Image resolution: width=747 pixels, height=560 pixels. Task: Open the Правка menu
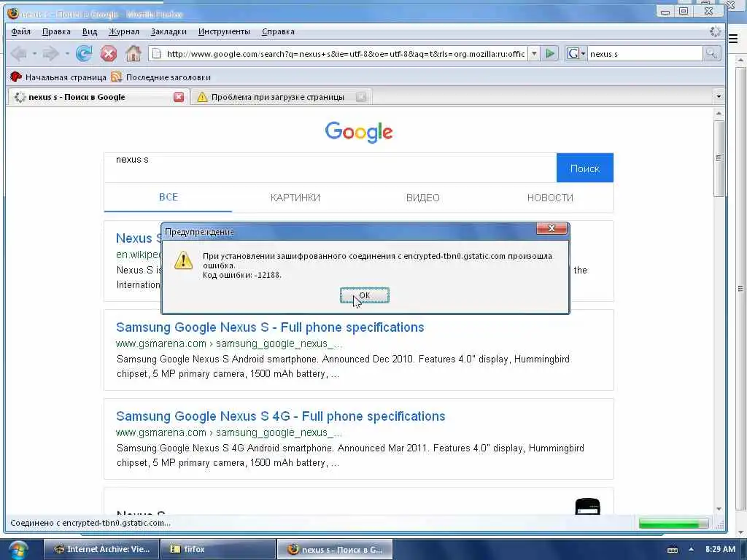56,31
